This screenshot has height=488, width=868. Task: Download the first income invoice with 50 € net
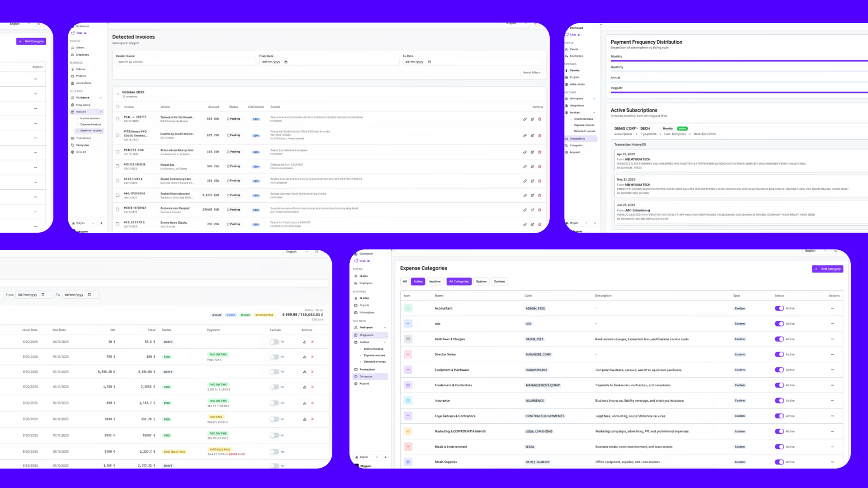(x=304, y=342)
